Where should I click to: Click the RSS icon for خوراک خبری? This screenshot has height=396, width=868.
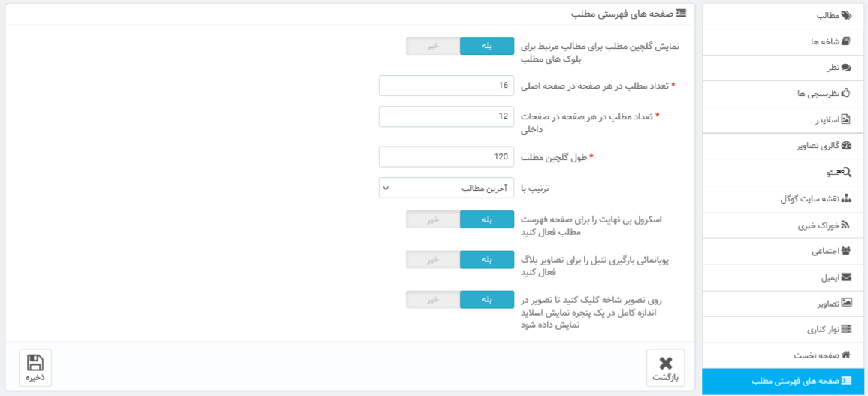pyautogui.click(x=846, y=225)
